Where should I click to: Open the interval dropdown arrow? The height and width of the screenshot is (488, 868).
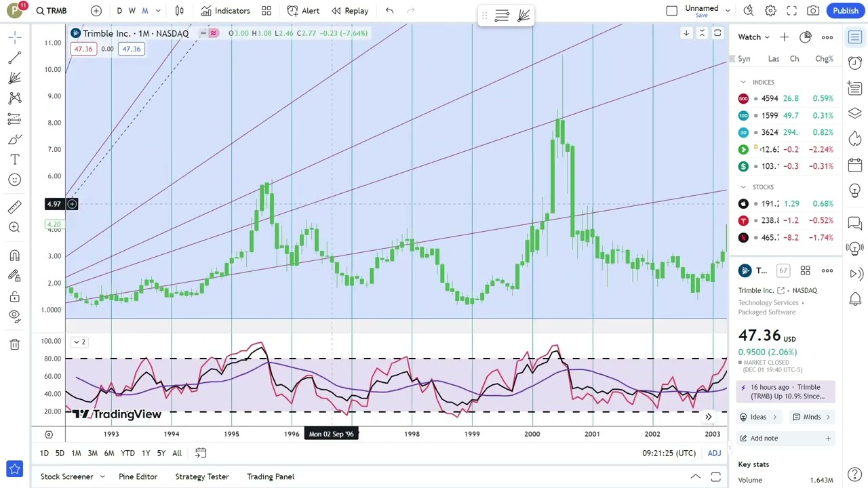pyautogui.click(x=158, y=11)
